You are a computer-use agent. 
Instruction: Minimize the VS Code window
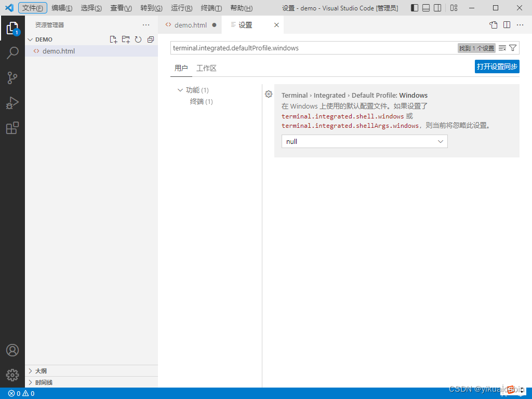tap(472, 8)
